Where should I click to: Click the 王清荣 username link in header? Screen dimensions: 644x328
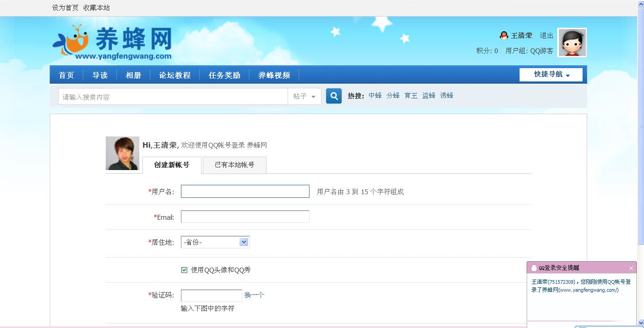pyautogui.click(x=522, y=35)
